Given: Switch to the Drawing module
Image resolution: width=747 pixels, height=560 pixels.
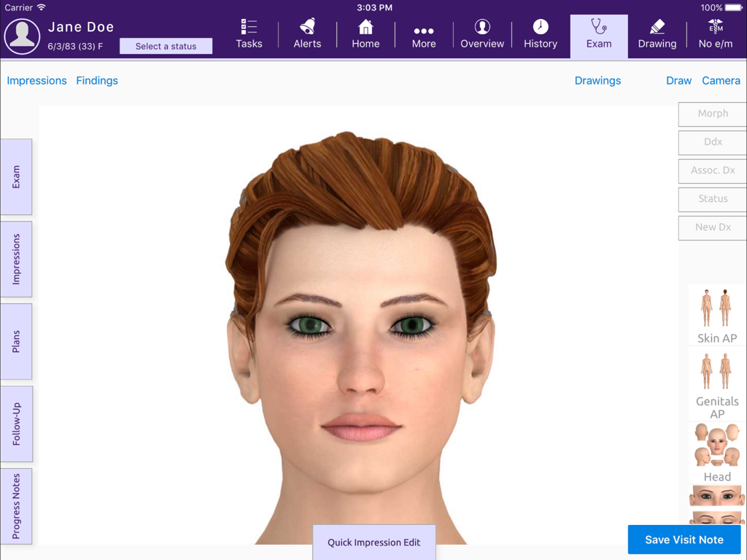Looking at the screenshot, I should [x=656, y=33].
